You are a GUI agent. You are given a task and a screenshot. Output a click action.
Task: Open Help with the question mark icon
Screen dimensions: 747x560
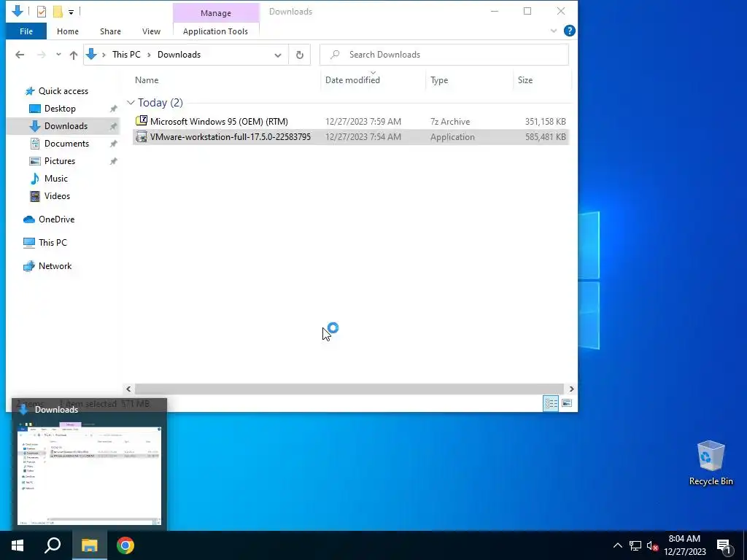(x=569, y=31)
